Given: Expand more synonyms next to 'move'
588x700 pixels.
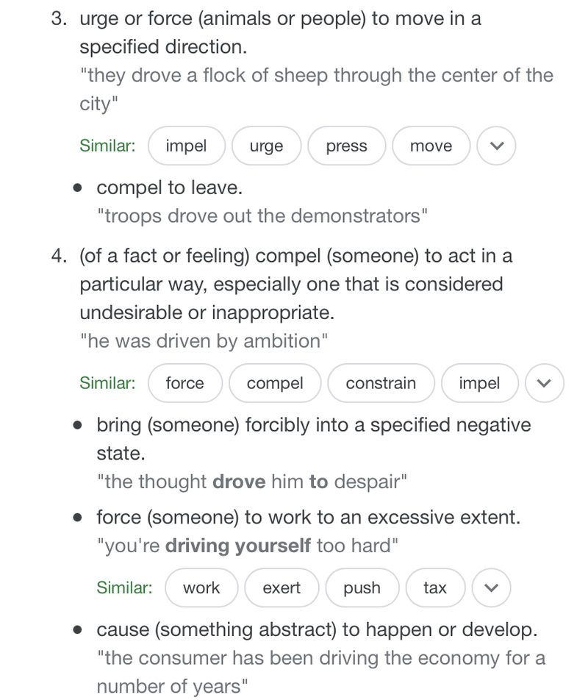Looking at the screenshot, I should (x=497, y=146).
